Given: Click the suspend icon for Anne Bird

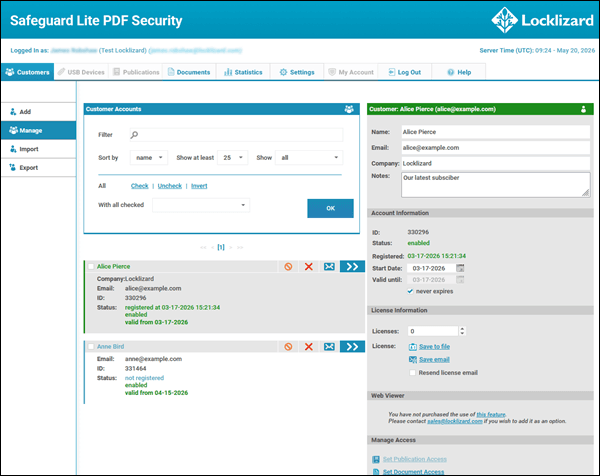Looking at the screenshot, I should click(x=288, y=347).
